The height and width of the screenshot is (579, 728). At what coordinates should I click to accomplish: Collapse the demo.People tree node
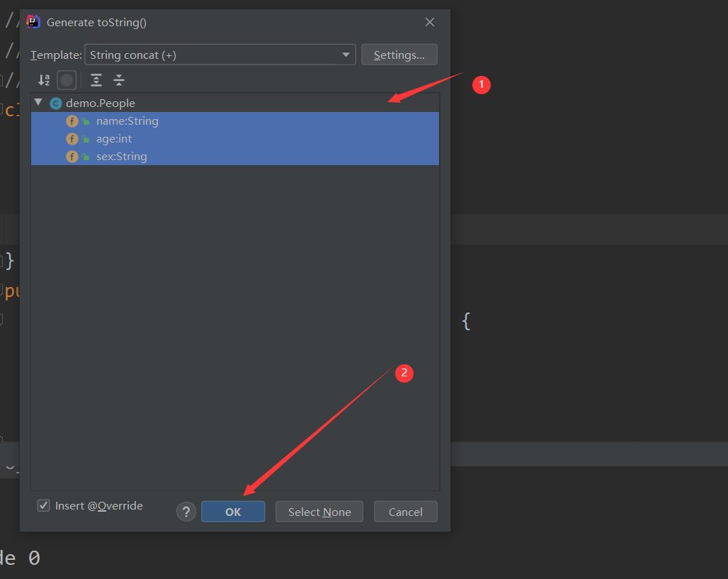pos(38,102)
